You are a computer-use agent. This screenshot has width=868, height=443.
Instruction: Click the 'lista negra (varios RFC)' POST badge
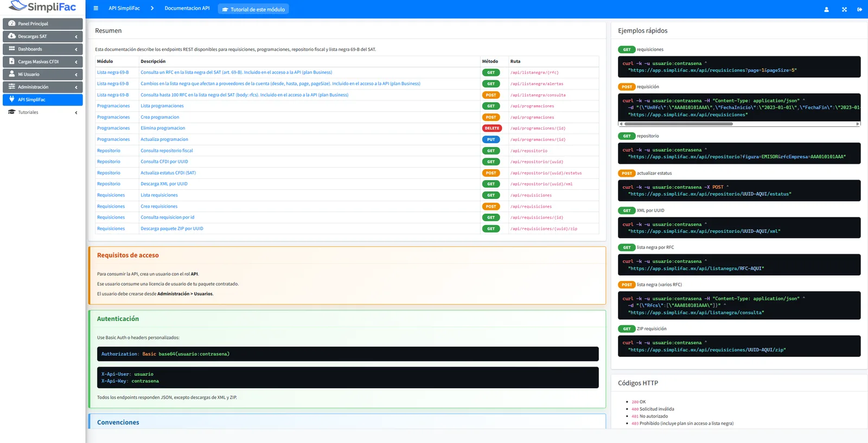627,285
